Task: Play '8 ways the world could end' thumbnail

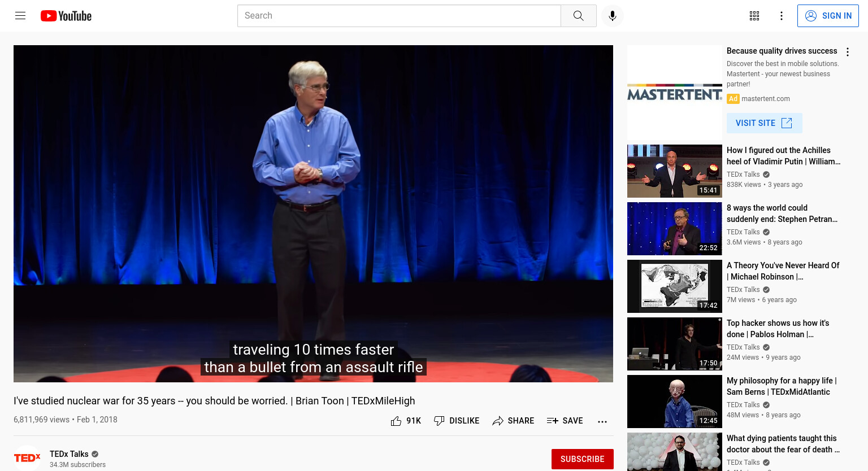Action: point(674,229)
